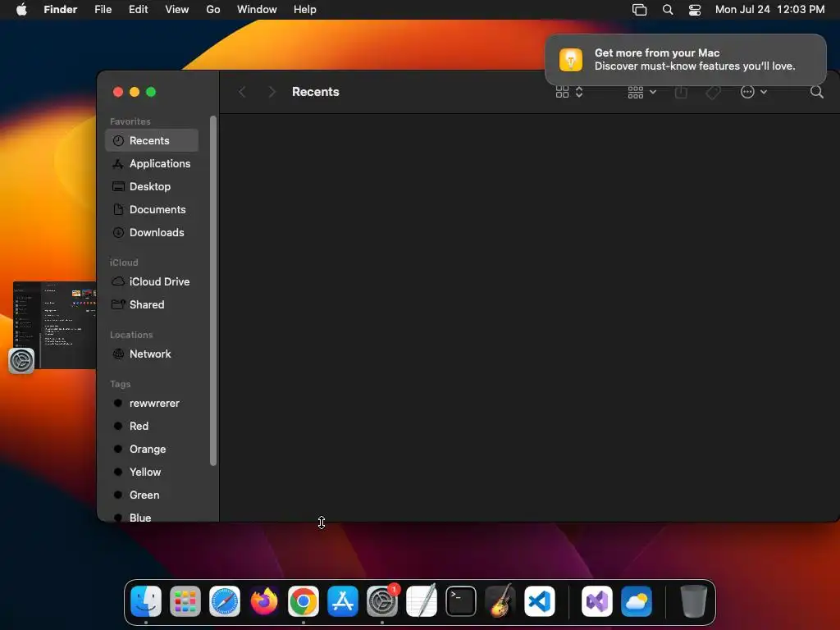This screenshot has width=840, height=630.
Task: Open TextEdit from the Dock
Action: [422, 601]
